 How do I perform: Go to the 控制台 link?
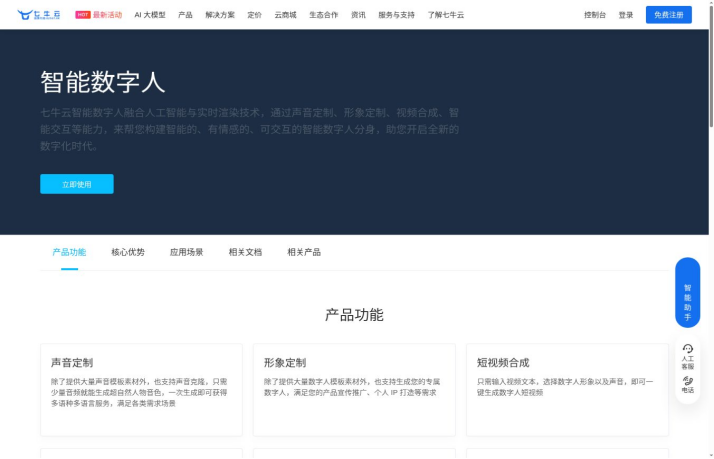(595, 15)
